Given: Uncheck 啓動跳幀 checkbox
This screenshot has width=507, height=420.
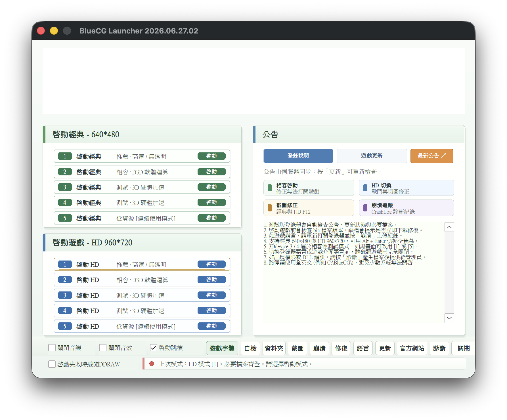Looking at the screenshot, I should (x=154, y=348).
